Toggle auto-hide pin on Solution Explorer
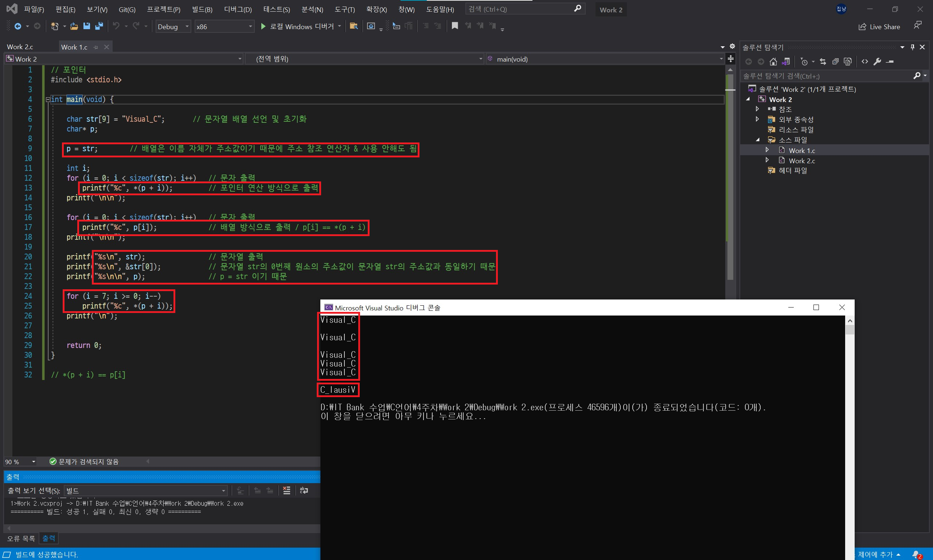 pyautogui.click(x=913, y=47)
